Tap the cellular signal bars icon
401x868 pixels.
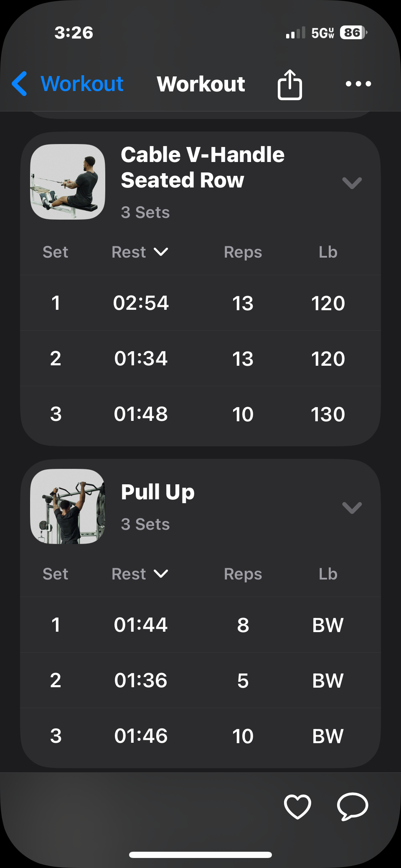[295, 33]
